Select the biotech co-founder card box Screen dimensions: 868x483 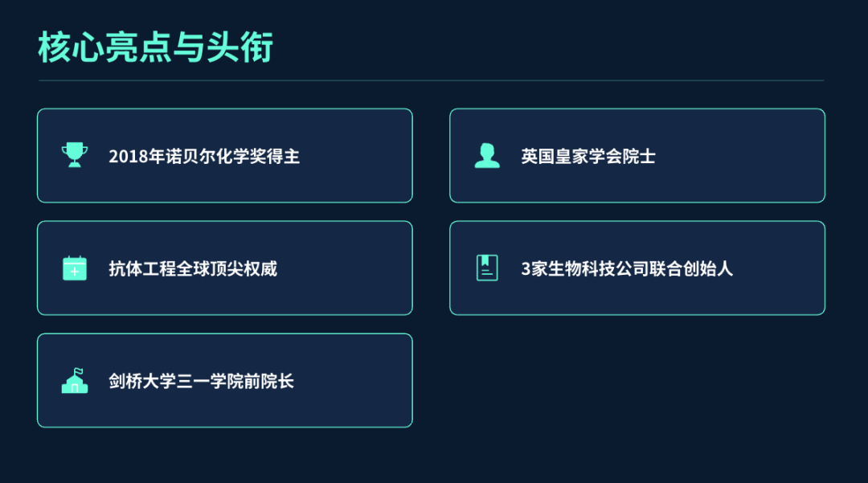pos(637,268)
